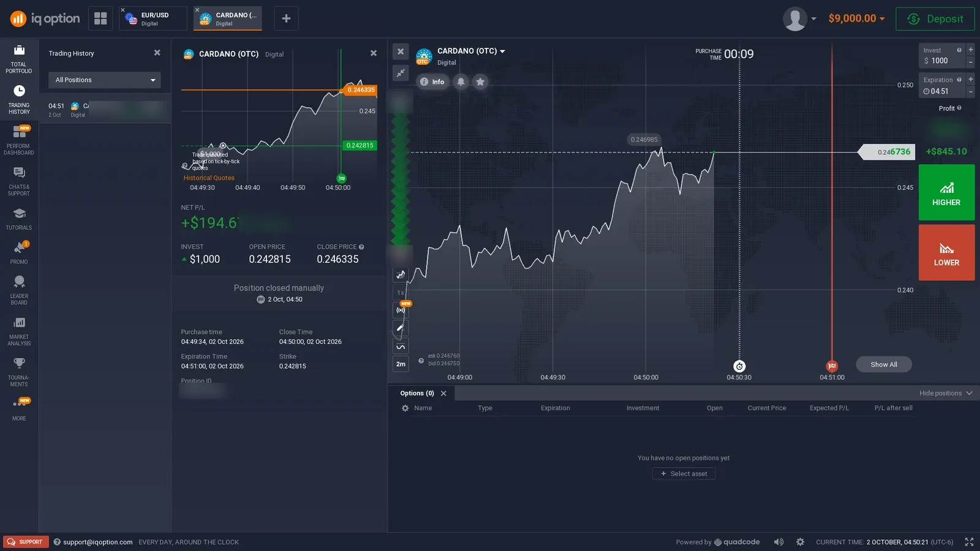
Task: Click the invest amount 1000 field
Action: coord(942,56)
